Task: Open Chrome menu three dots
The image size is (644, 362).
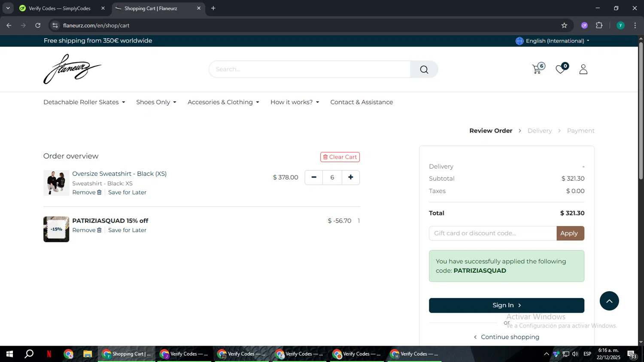Action: (x=635, y=25)
